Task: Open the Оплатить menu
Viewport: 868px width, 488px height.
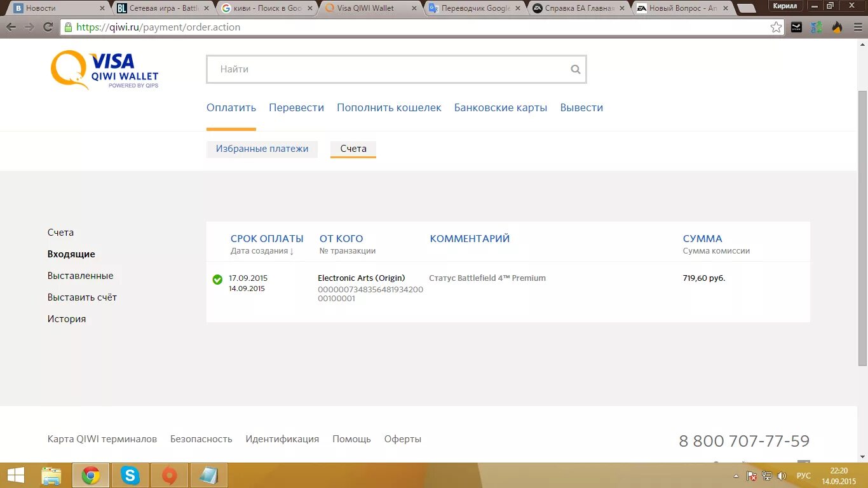Action: point(231,108)
